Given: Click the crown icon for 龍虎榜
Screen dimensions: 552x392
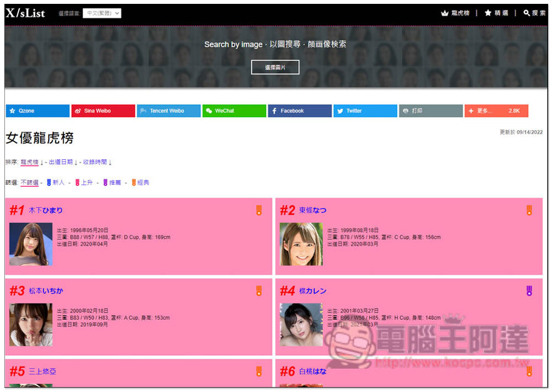Looking at the screenshot, I should tap(444, 13).
